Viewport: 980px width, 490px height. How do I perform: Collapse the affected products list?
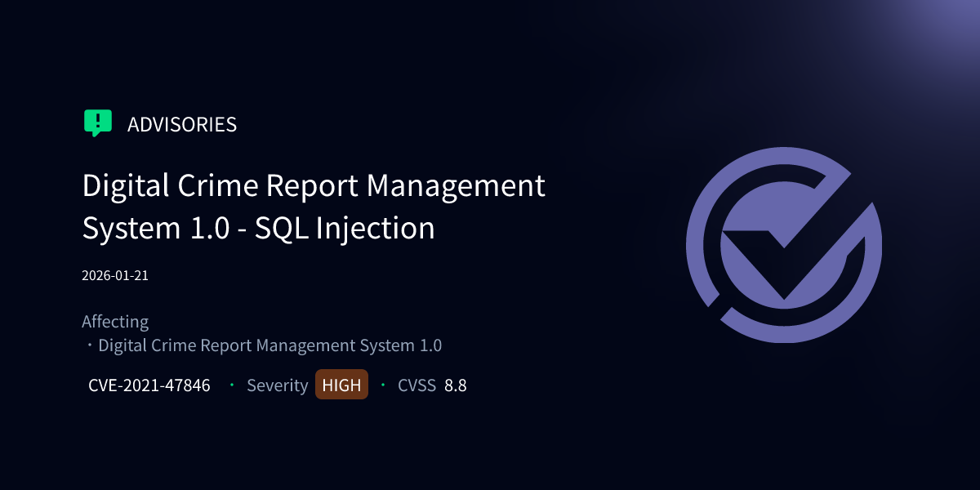pyautogui.click(x=269, y=345)
